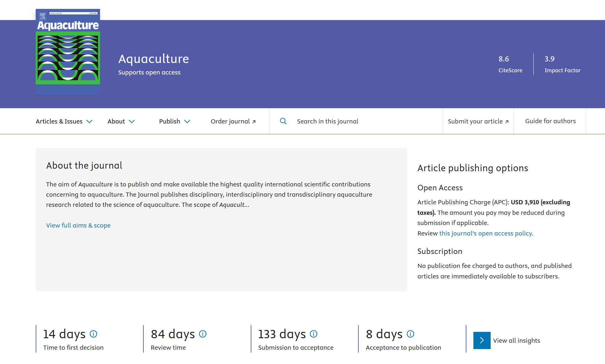Image resolution: width=605 pixels, height=364 pixels.
Task: Click the About the journal heading
Action: coord(84,165)
